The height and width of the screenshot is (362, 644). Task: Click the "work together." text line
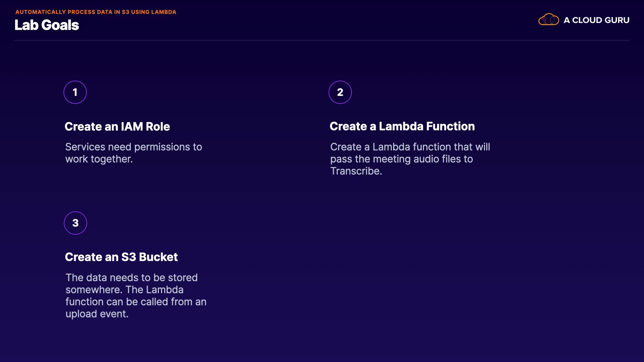click(x=99, y=159)
